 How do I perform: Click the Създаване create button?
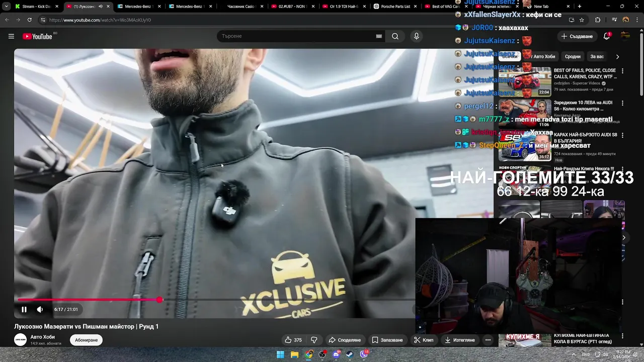pos(577,36)
